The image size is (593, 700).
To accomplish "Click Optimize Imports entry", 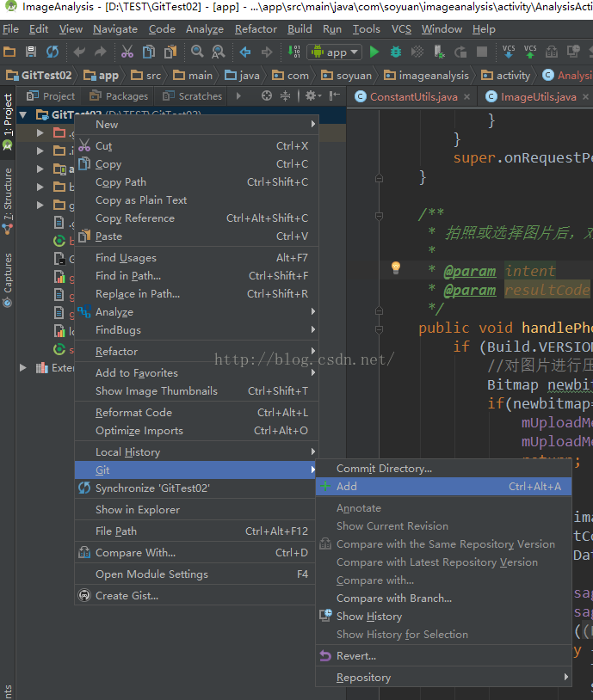I will (196, 430).
